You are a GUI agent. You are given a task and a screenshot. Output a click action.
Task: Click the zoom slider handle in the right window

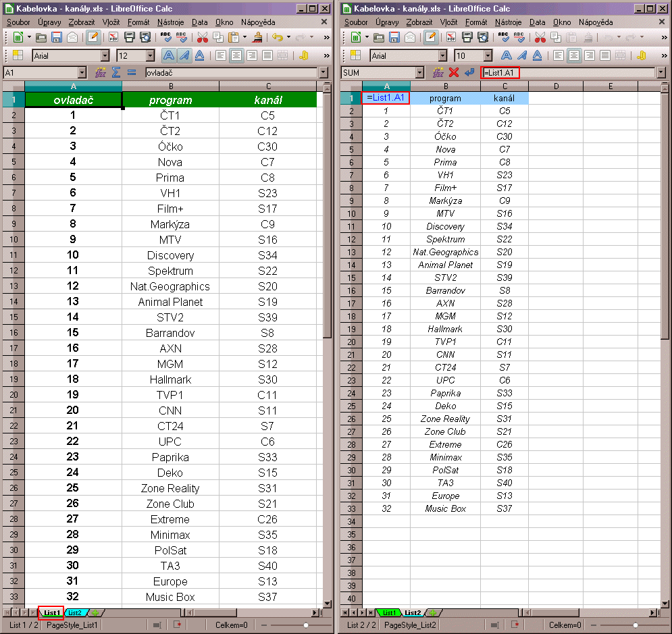pyautogui.click(x=635, y=625)
